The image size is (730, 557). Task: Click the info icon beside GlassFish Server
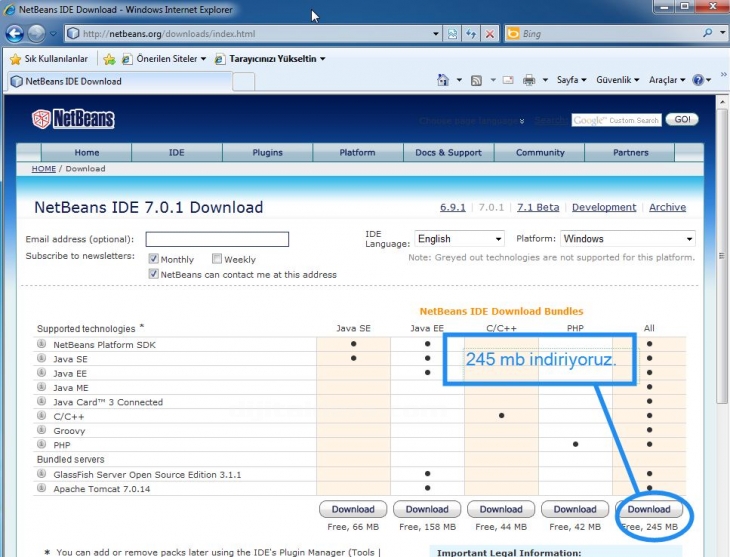point(42,474)
